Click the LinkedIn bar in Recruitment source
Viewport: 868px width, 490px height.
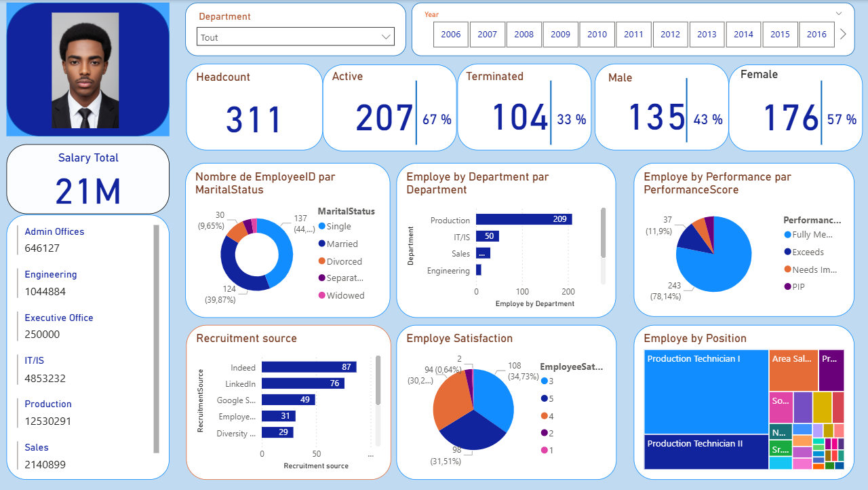[x=302, y=383]
